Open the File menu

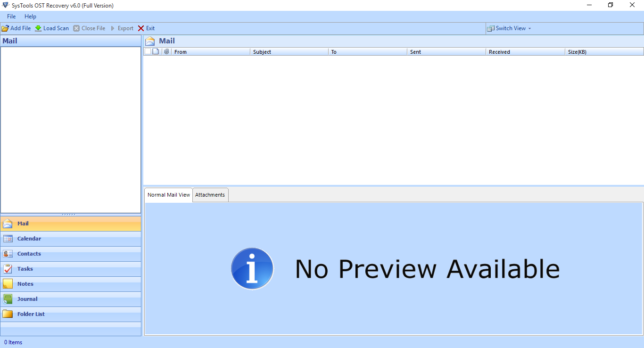pyautogui.click(x=11, y=17)
